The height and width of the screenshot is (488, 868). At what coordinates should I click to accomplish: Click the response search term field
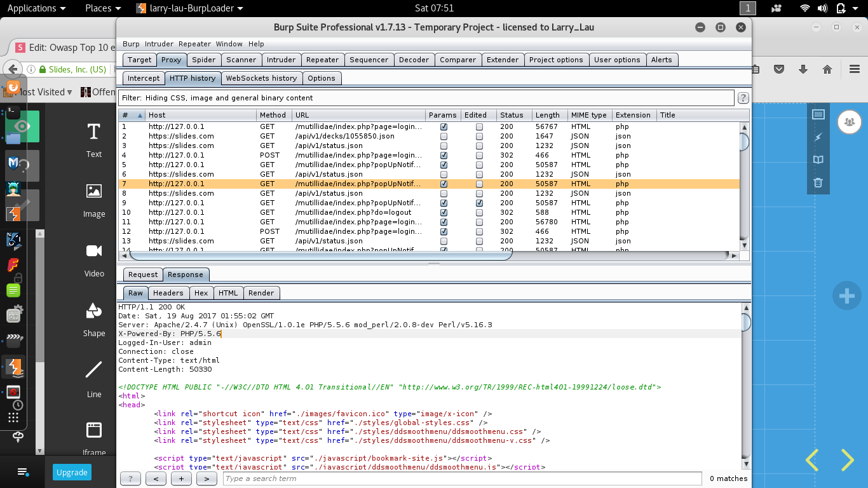click(x=462, y=478)
